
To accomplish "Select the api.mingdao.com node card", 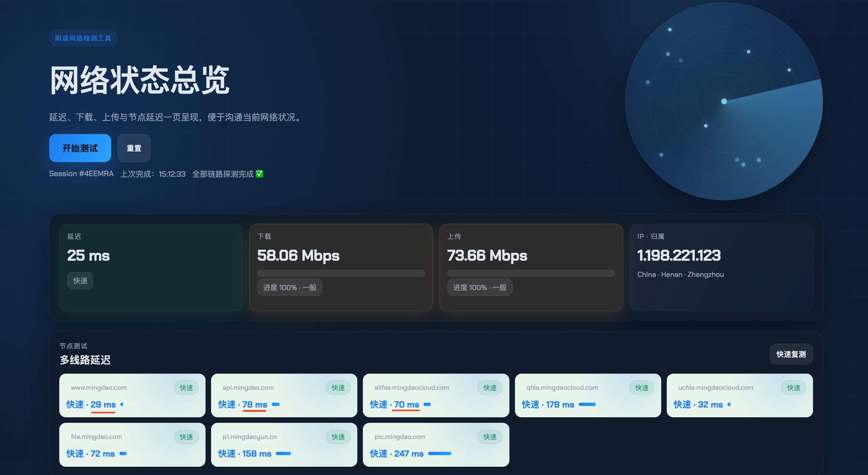I will (284, 395).
